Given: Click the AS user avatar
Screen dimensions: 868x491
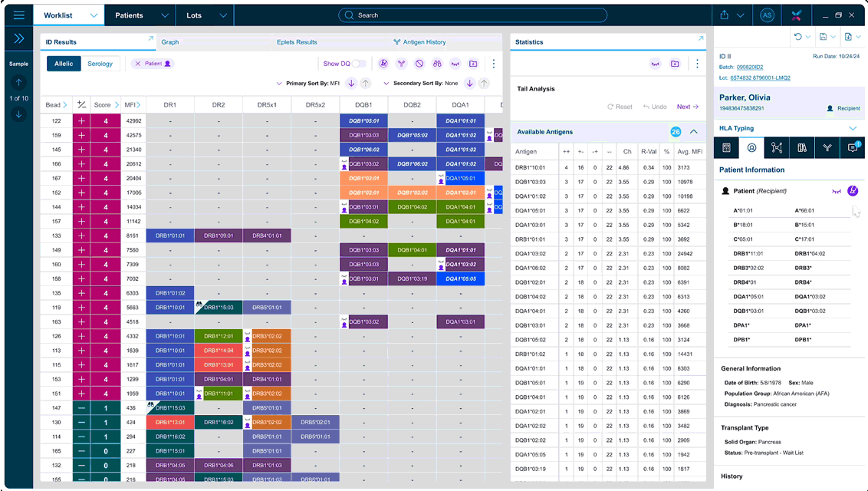Looking at the screenshot, I should pyautogui.click(x=766, y=15).
